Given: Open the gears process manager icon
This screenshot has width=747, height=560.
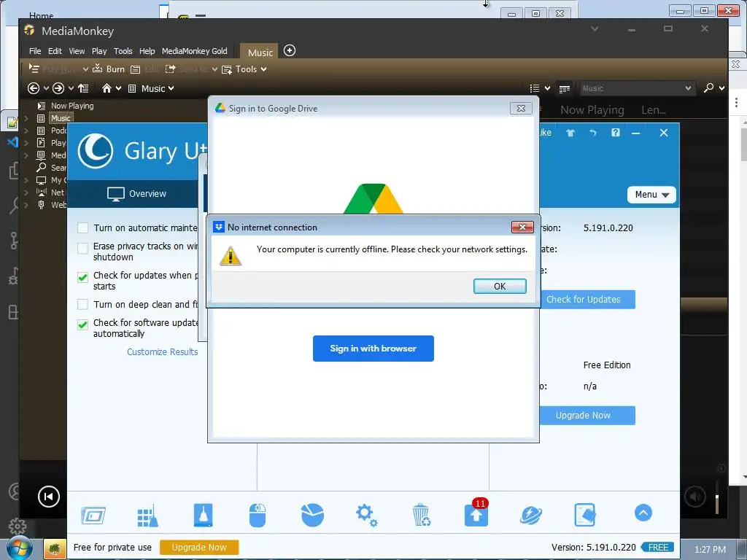Looking at the screenshot, I should tap(366, 516).
